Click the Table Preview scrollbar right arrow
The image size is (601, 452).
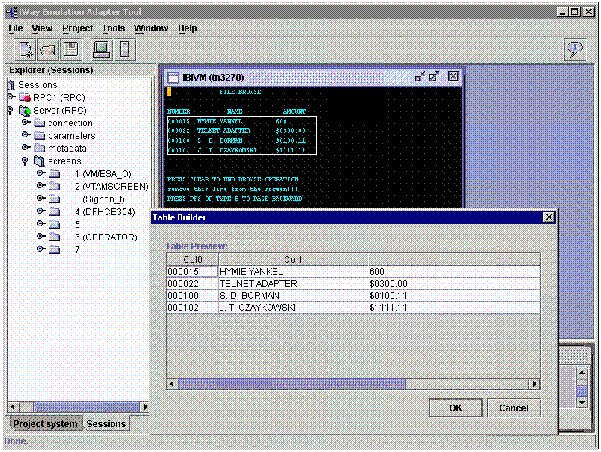coord(534,384)
